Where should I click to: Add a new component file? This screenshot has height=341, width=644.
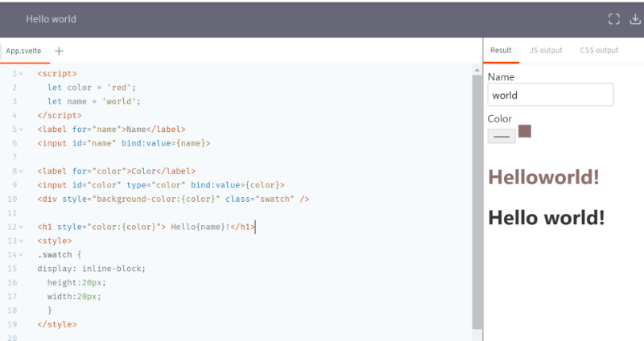pos(59,51)
